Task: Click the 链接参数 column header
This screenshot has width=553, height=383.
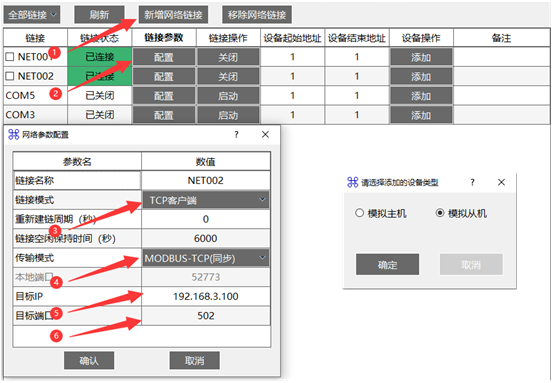Action: [x=164, y=37]
